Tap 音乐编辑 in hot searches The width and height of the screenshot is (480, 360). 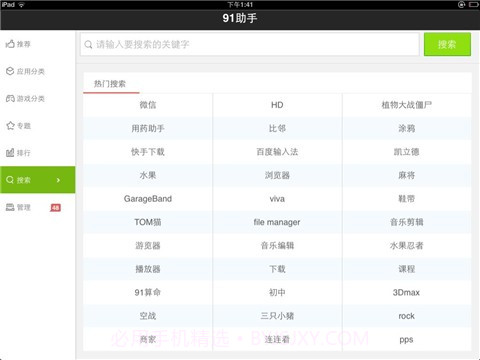pos(277,246)
